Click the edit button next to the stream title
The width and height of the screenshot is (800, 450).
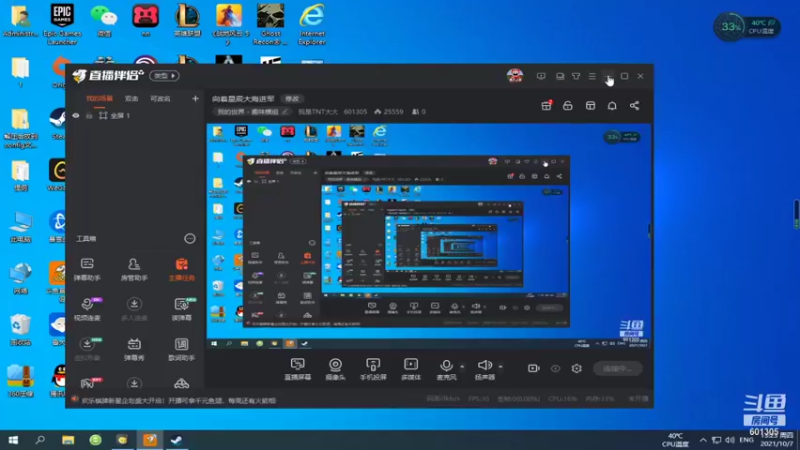coord(292,98)
